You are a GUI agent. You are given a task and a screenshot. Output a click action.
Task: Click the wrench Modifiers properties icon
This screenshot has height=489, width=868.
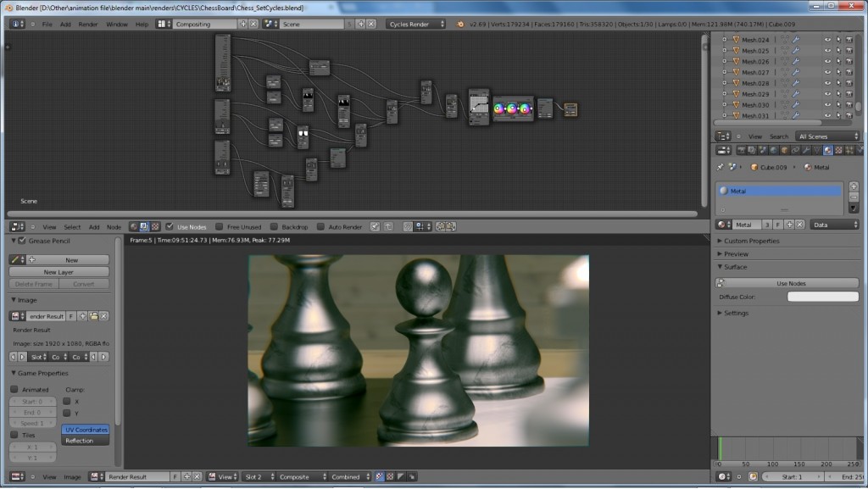806,151
